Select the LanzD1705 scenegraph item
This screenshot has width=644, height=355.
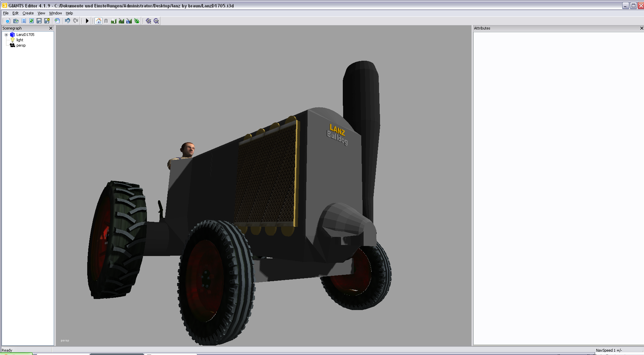coord(25,35)
